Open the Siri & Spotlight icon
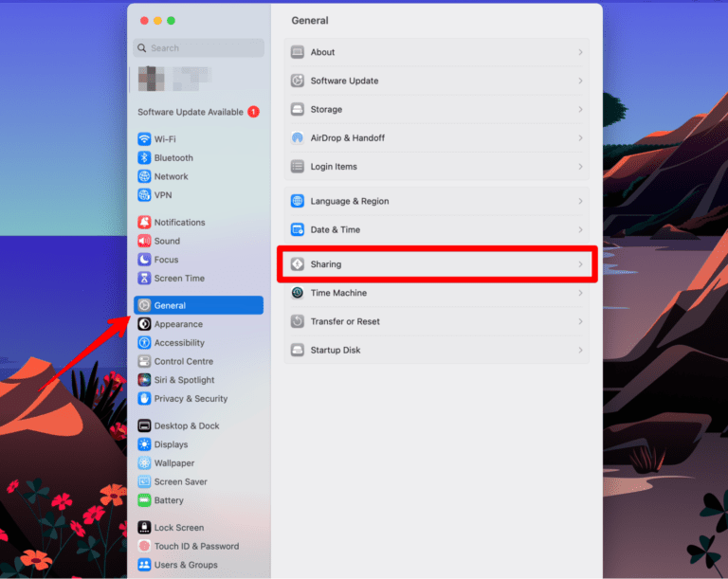 (144, 380)
